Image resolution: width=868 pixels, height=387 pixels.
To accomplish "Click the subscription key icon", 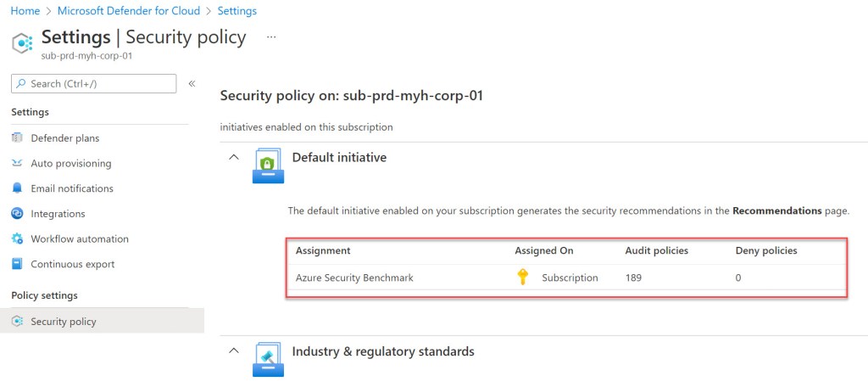I will [523, 278].
